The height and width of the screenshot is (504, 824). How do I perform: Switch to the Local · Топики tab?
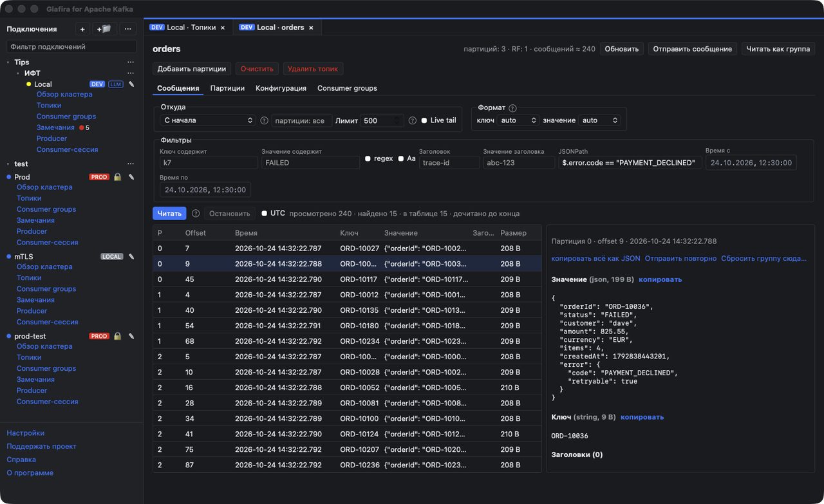pos(187,28)
